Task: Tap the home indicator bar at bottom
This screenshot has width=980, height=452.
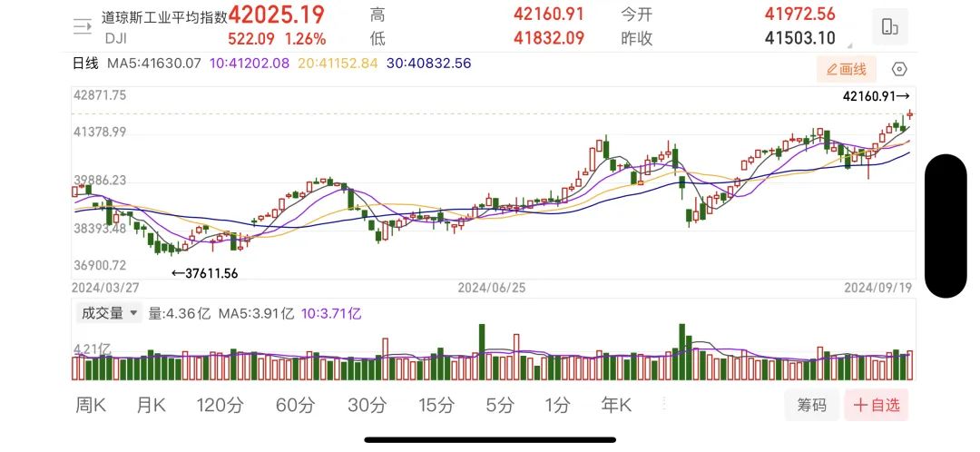Action: [490, 440]
